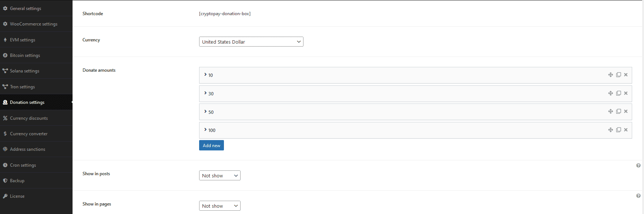Remove the 100 donate amount row

[626, 130]
